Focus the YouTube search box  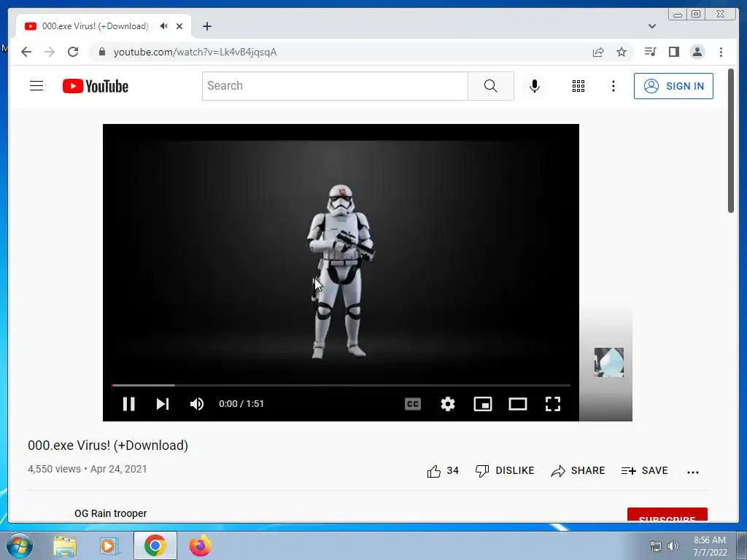click(x=335, y=86)
